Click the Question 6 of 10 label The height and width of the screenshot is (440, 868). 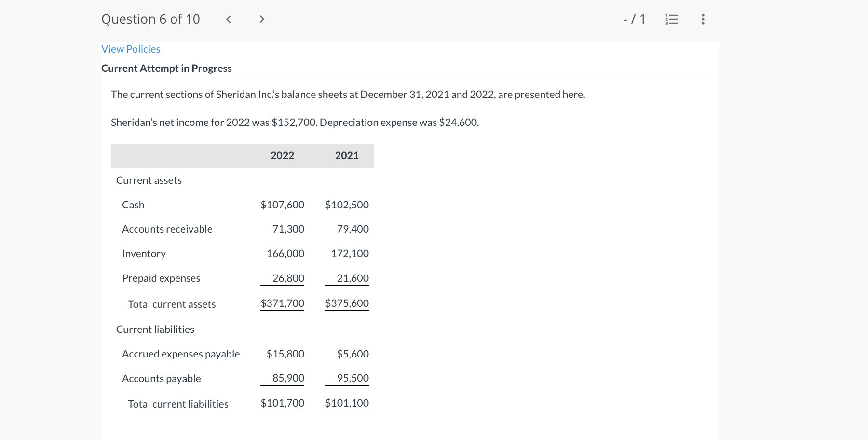(150, 19)
